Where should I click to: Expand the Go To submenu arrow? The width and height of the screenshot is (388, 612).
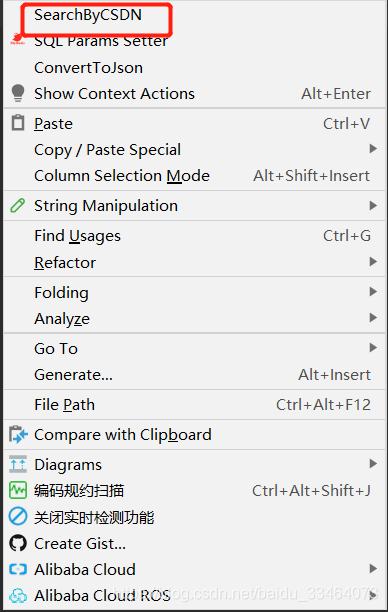click(x=373, y=347)
